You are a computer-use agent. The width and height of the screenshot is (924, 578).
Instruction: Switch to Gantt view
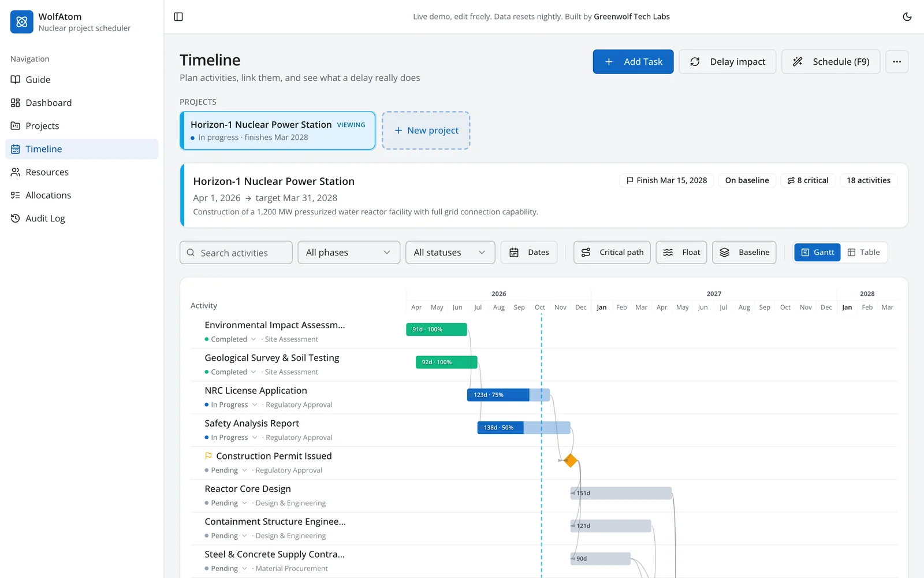tap(817, 253)
